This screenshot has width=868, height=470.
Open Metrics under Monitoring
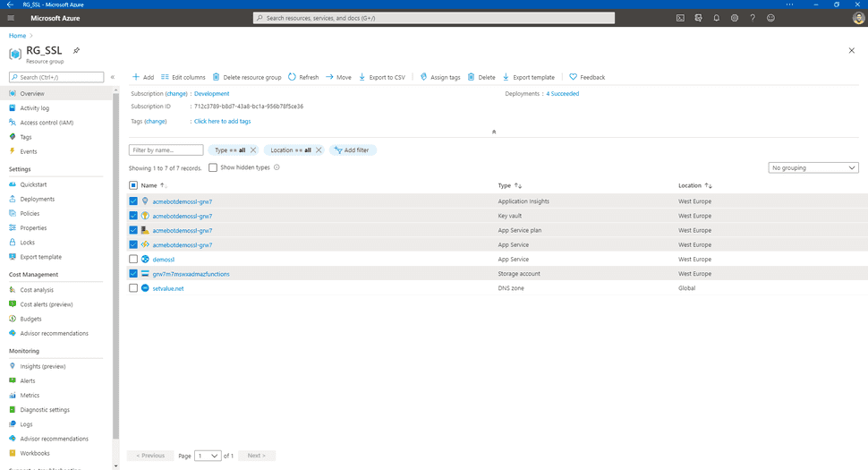30,396
